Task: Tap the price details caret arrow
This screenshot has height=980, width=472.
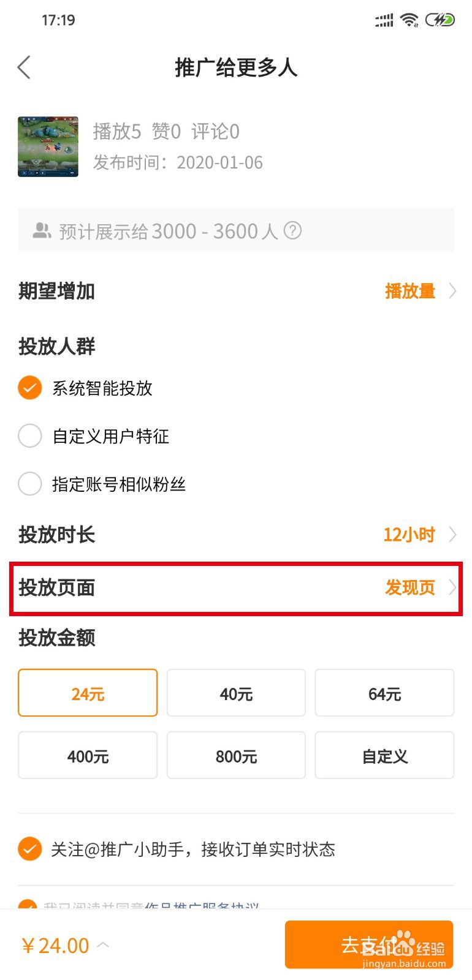Action: point(104,945)
